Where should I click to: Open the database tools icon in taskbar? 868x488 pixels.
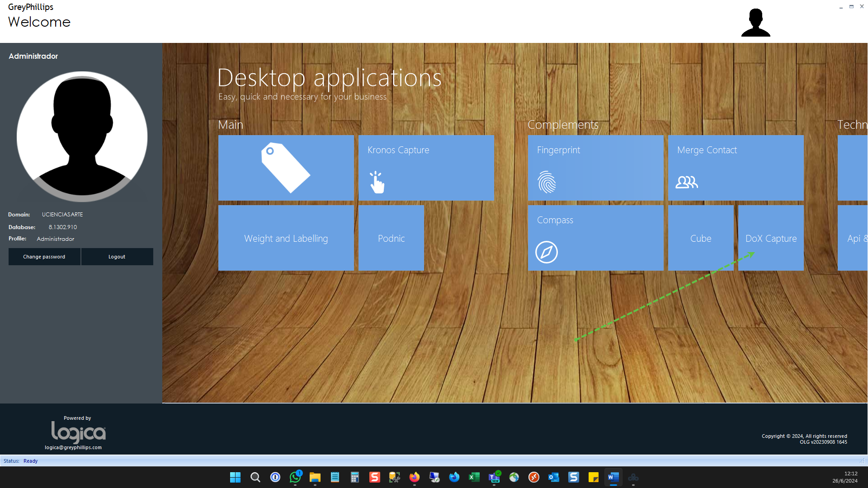coord(395,477)
